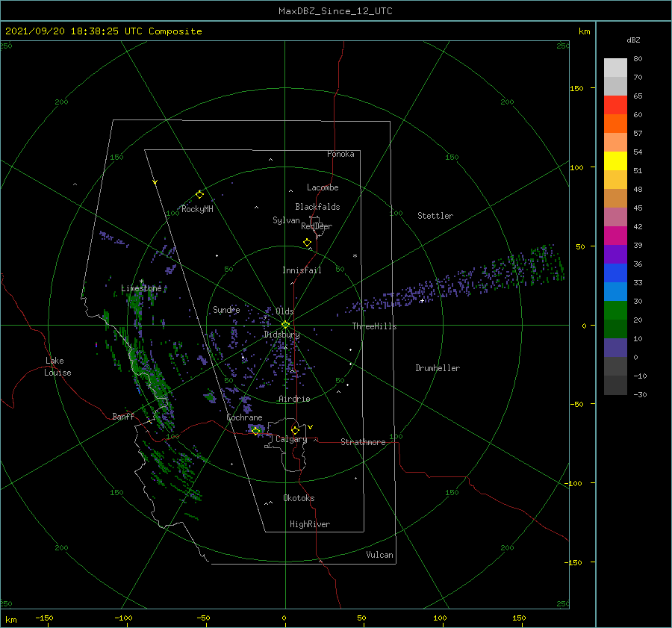Viewport: 672px width, 628px height.
Task: Click the Airdrie label
Action: (294, 399)
